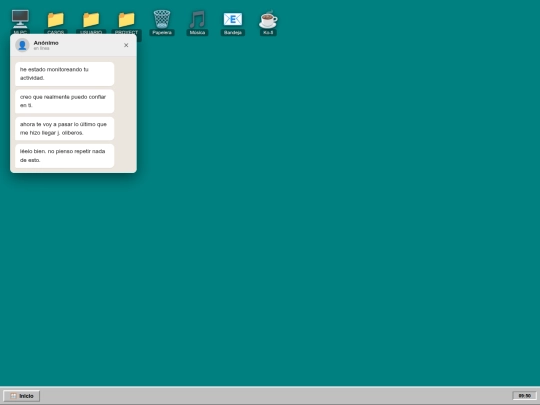
Task: Open the PROYECT folder
Action: tap(126, 20)
